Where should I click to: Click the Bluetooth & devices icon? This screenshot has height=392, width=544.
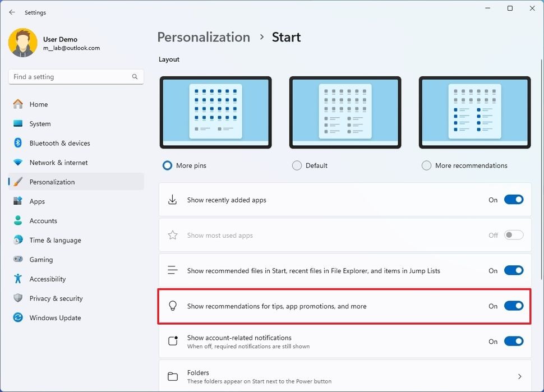point(18,143)
